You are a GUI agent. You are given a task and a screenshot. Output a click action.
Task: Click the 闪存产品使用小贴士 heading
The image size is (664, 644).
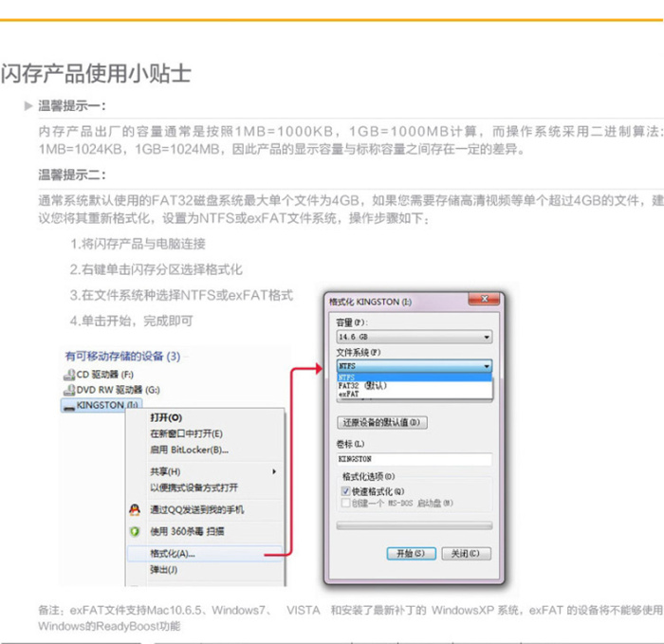tap(96, 73)
